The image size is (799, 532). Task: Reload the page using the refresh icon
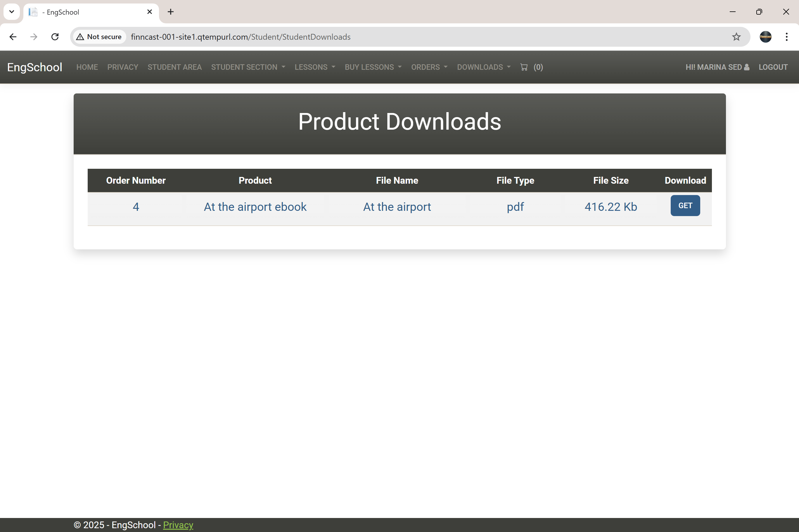pos(54,36)
